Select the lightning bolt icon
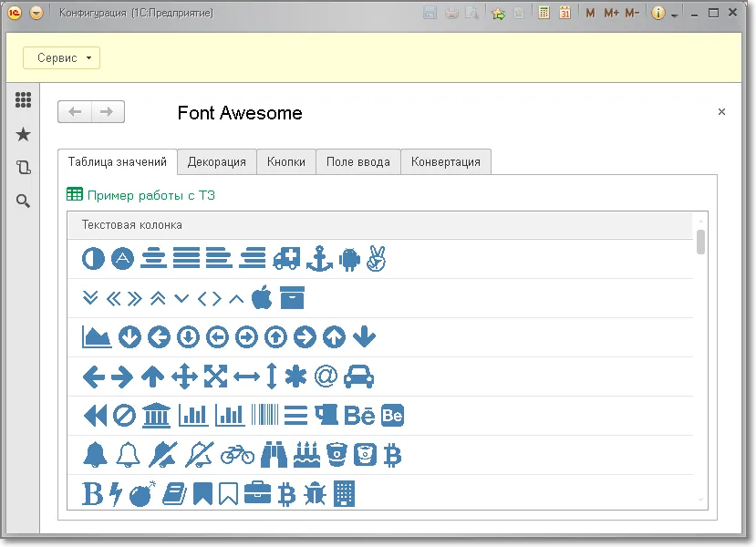The width and height of the screenshot is (756, 547). 116,494
